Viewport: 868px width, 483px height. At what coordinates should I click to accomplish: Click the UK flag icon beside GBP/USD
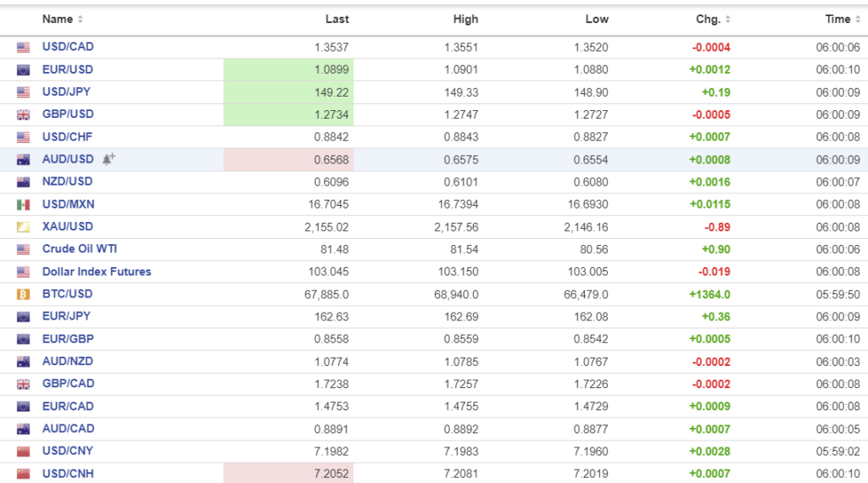pos(23,114)
